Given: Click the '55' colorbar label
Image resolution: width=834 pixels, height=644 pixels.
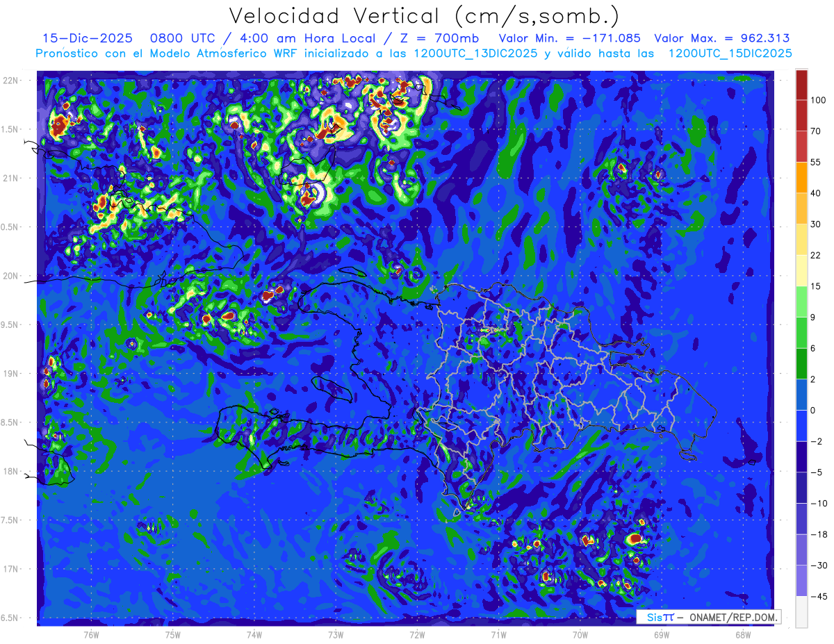Looking at the screenshot, I should coord(816,162).
